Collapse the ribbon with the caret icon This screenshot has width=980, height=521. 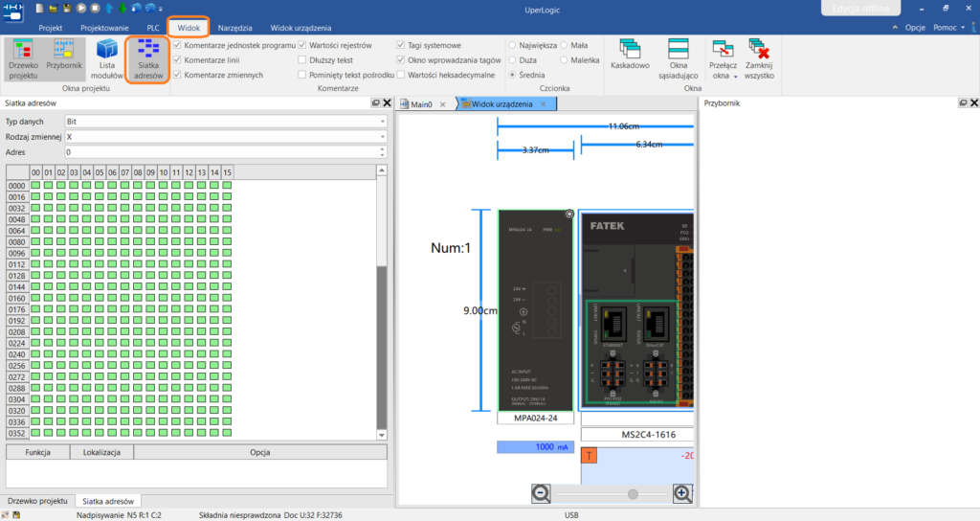[895, 28]
